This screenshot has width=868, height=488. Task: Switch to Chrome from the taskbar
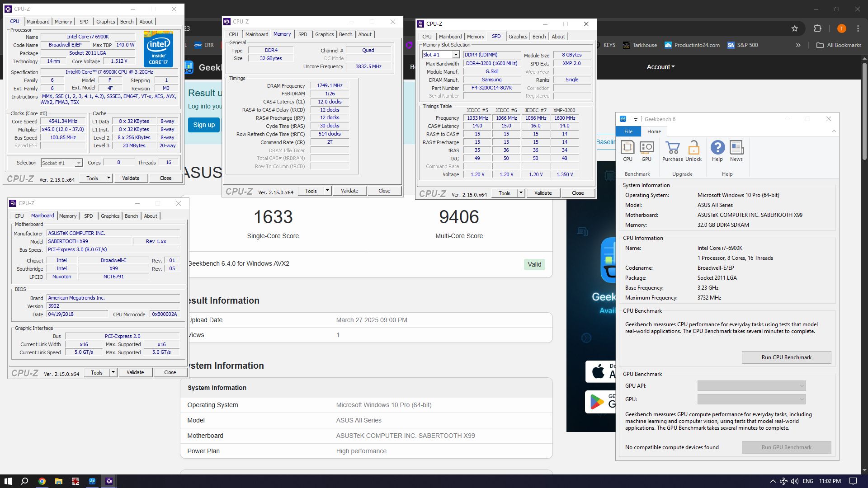[42, 481]
